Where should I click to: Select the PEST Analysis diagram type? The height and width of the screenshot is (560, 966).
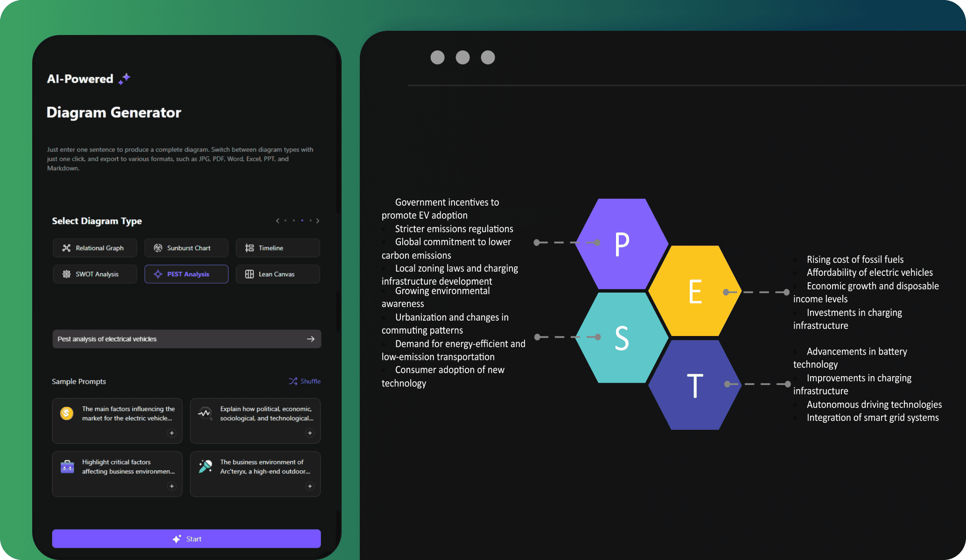pyautogui.click(x=187, y=273)
